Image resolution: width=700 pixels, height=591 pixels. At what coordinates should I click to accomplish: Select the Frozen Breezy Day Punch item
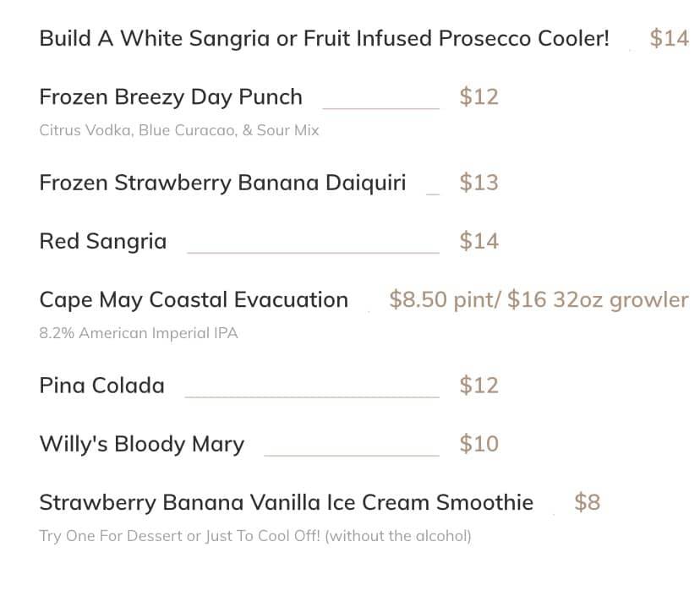tap(171, 97)
